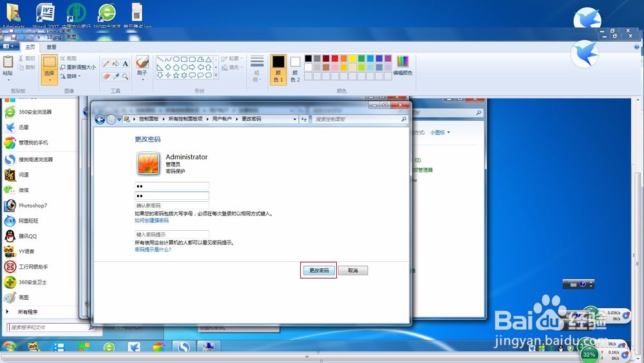Open the Paste dropdown arrow
Viewport: 644px width, 363px height.
(8, 80)
